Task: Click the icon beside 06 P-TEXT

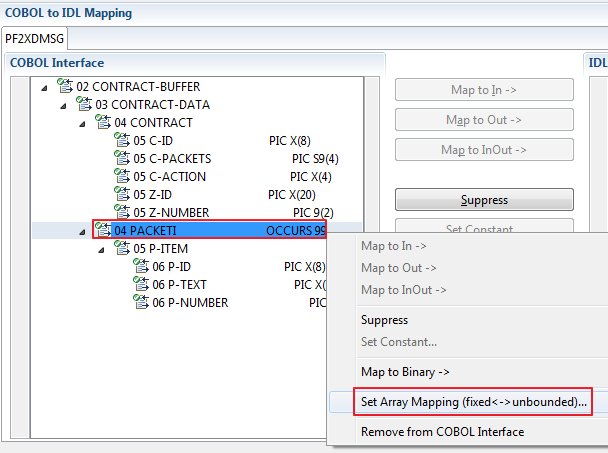Action: coord(141,284)
